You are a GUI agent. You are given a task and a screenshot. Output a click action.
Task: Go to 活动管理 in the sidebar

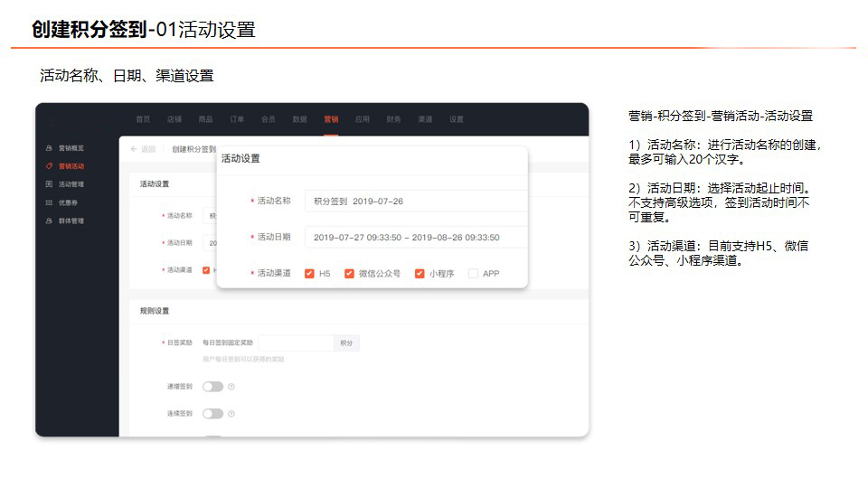pyautogui.click(x=71, y=184)
